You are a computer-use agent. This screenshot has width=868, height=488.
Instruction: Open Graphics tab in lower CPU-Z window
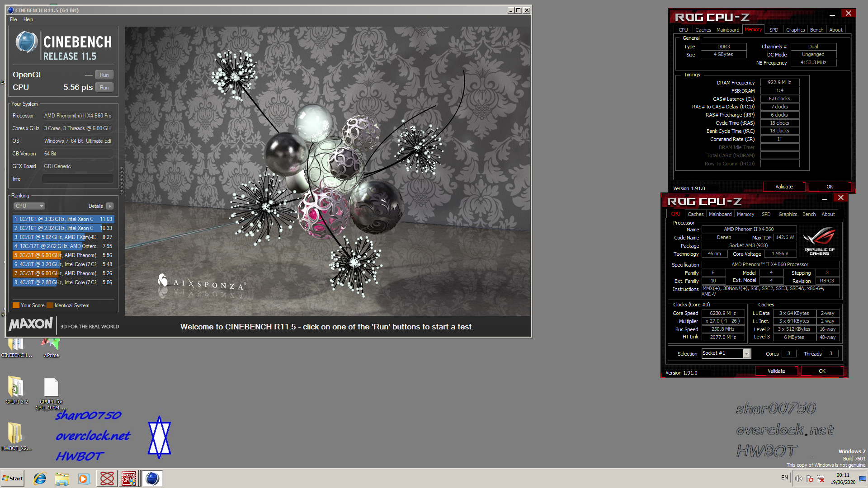pyautogui.click(x=788, y=214)
